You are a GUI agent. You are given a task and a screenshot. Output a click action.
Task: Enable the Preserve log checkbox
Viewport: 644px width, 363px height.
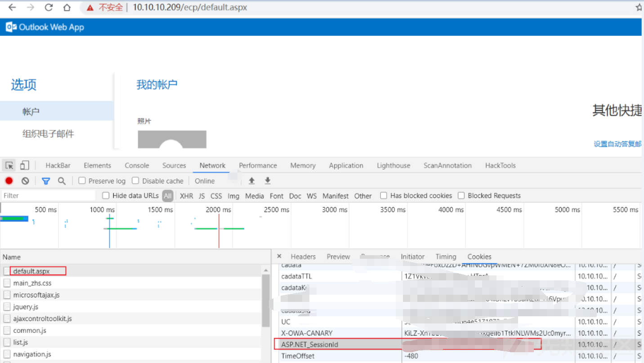pyautogui.click(x=82, y=181)
